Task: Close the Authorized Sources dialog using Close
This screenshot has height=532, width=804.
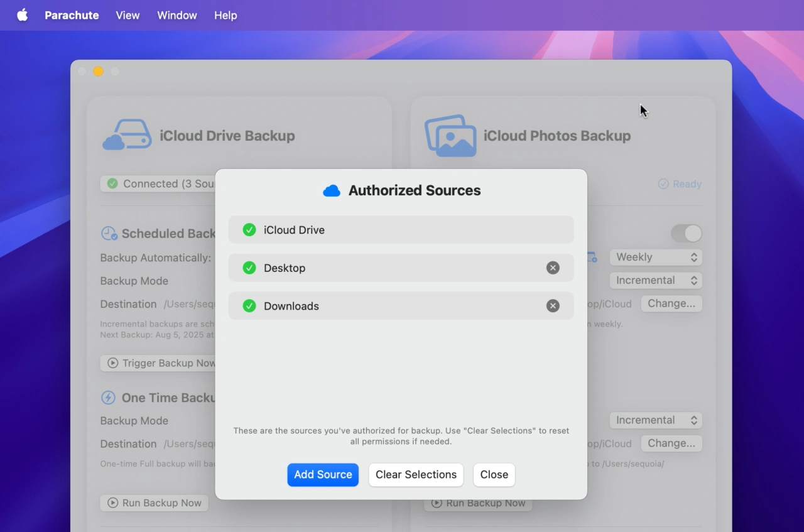Action: pyautogui.click(x=494, y=475)
